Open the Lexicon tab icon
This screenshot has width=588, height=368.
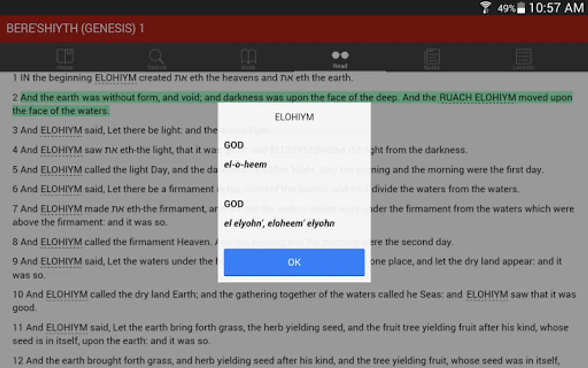[523, 59]
